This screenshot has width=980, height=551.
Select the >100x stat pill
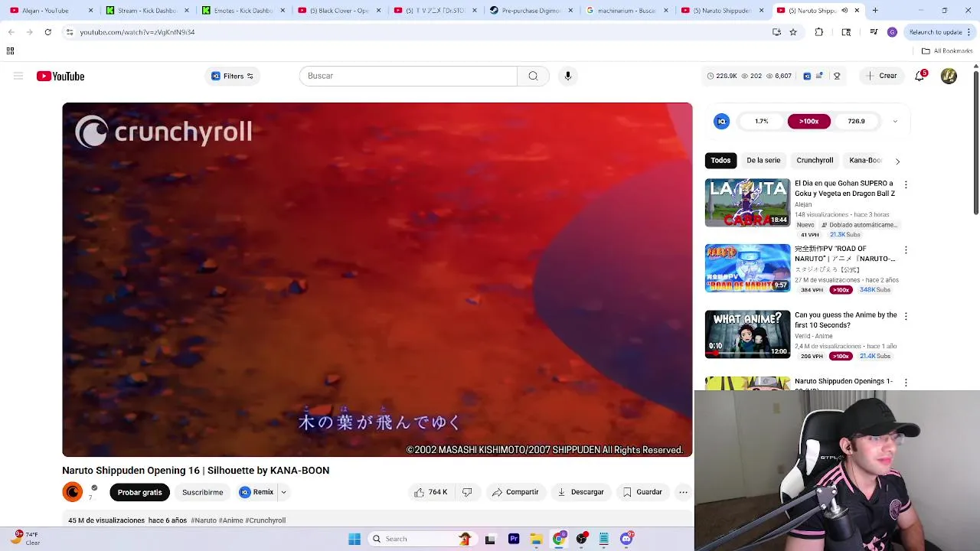(808, 121)
